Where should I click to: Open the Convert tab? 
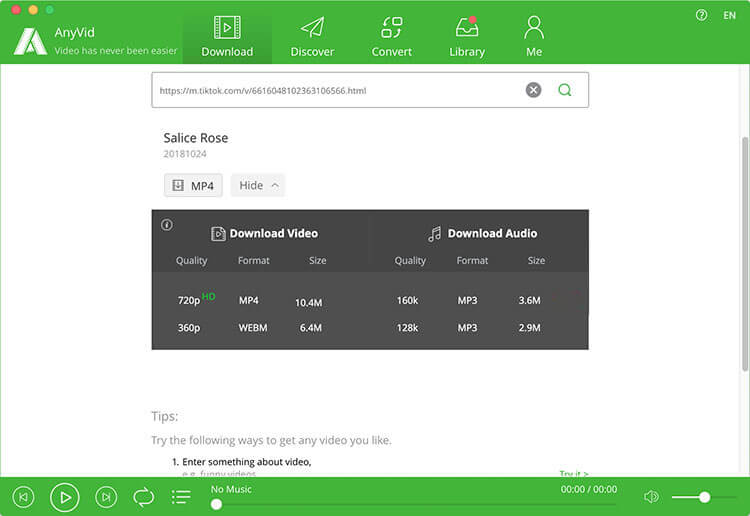392,37
